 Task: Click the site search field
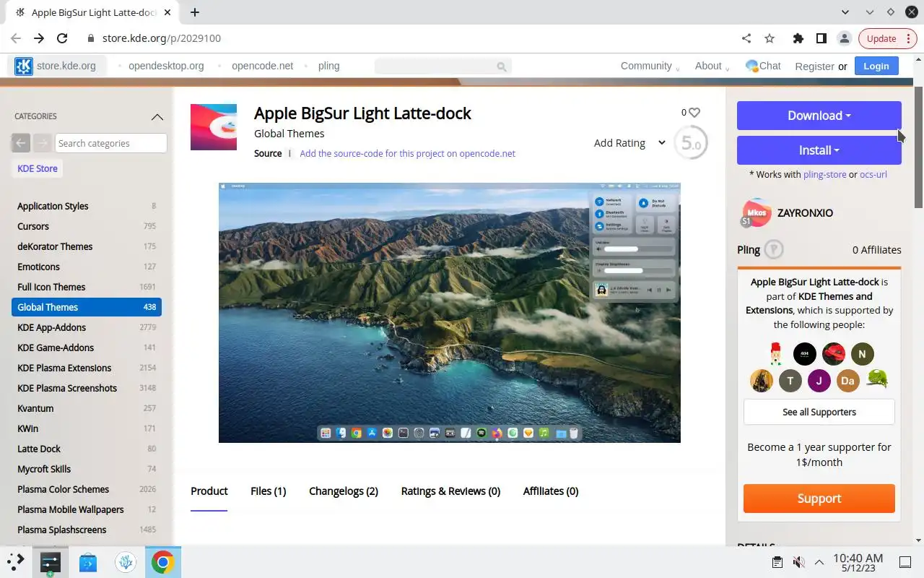pyautogui.click(x=443, y=66)
